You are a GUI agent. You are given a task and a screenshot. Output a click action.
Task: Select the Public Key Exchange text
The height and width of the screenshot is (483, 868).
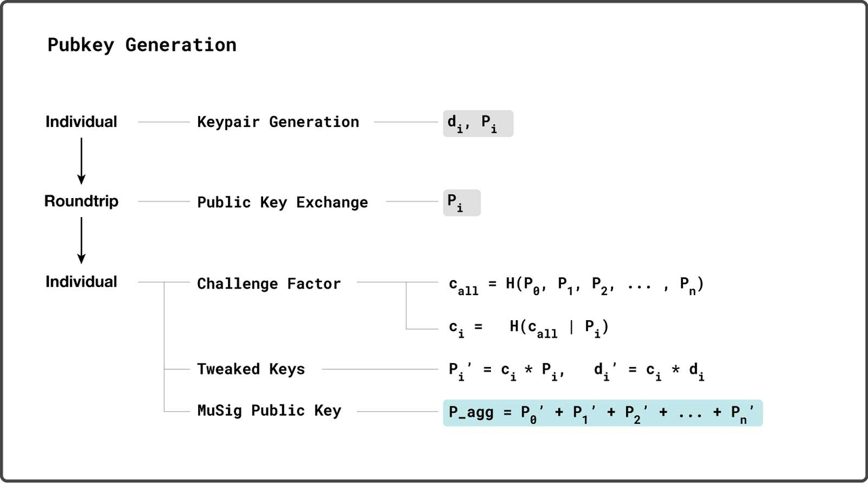pos(283,202)
